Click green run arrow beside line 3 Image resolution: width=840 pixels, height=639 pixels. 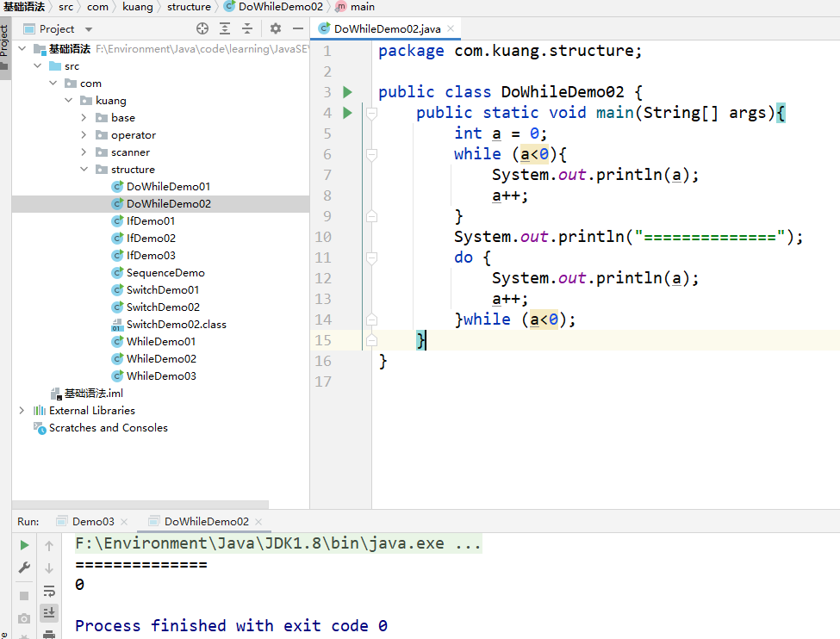[347, 92]
